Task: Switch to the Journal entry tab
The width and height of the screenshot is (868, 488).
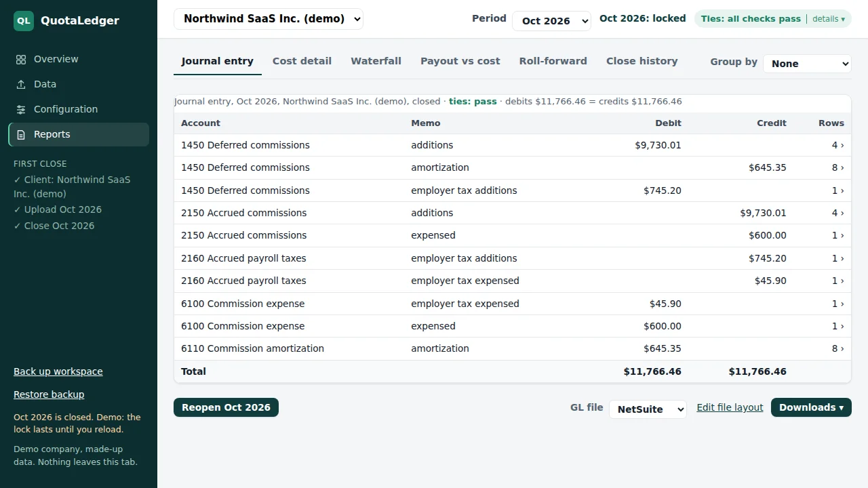Action: coord(218,61)
